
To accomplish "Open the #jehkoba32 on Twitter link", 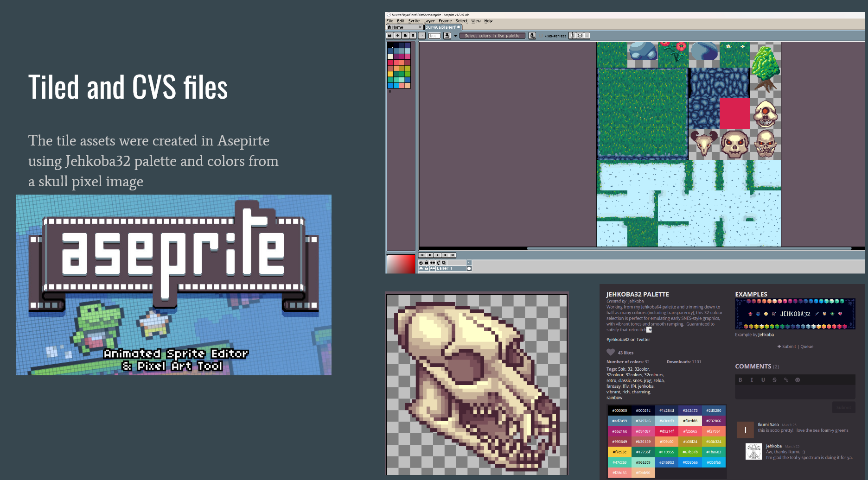I will click(x=628, y=340).
